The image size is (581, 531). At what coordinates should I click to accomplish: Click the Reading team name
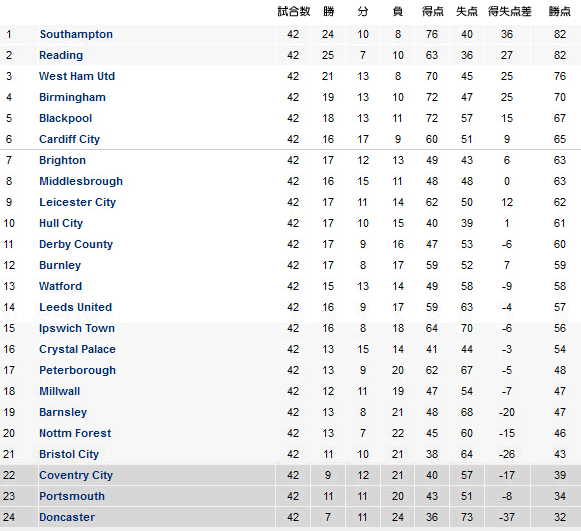61,55
